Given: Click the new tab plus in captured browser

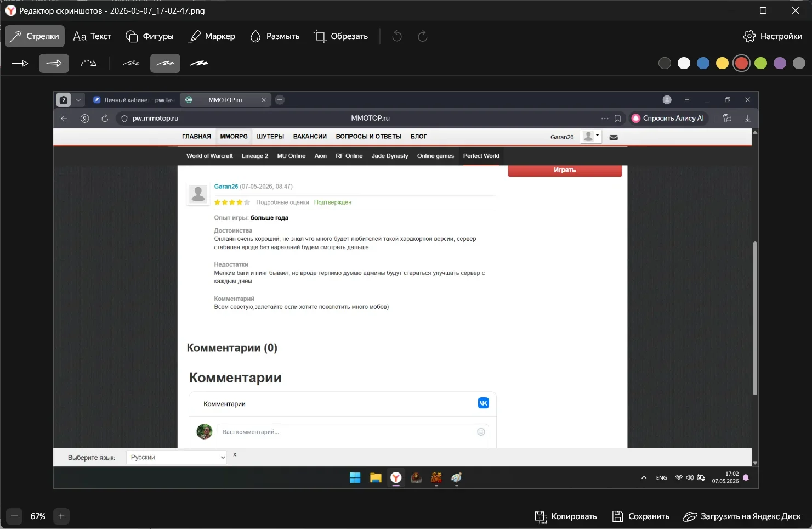Looking at the screenshot, I should pyautogui.click(x=280, y=100).
